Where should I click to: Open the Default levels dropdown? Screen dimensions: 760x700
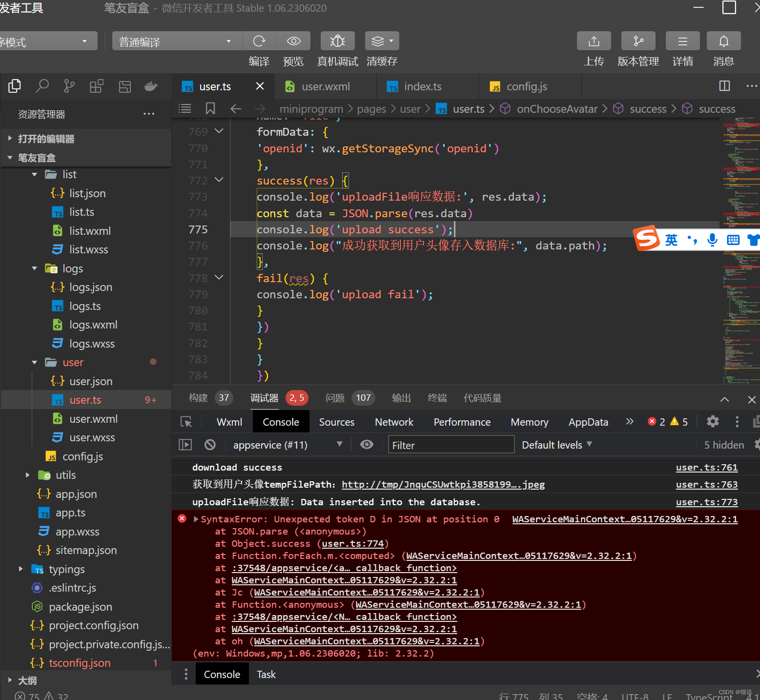click(556, 445)
